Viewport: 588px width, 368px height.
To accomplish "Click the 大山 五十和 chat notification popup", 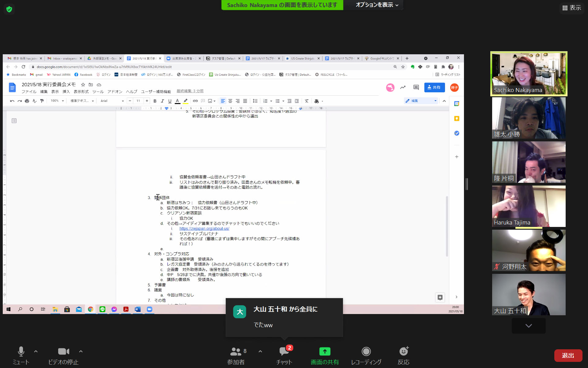I will click(x=284, y=317).
